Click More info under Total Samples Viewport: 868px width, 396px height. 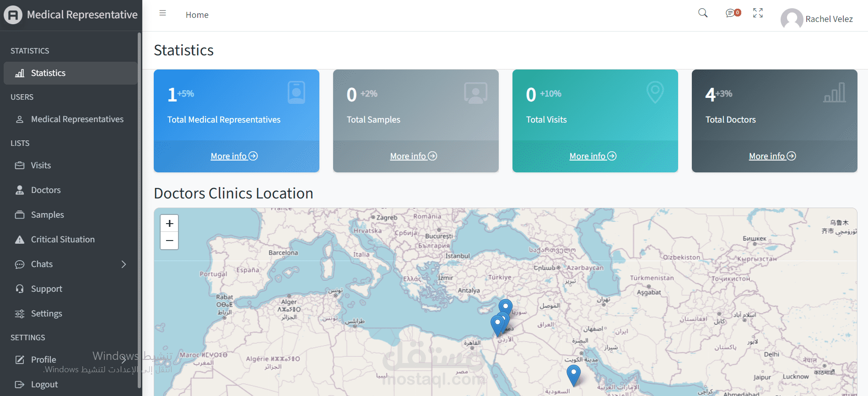pyautogui.click(x=414, y=156)
